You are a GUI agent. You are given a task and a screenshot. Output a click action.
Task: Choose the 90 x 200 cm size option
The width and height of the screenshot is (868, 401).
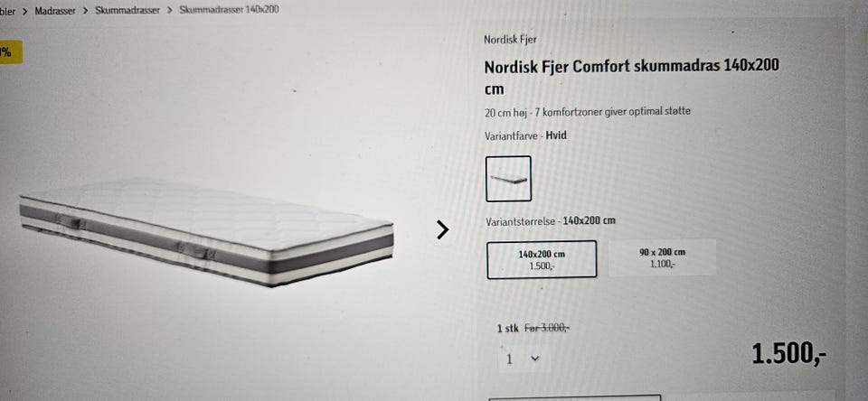662,257
